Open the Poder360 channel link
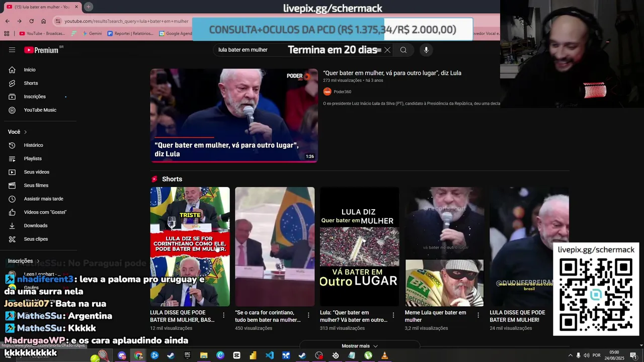 [x=343, y=92]
